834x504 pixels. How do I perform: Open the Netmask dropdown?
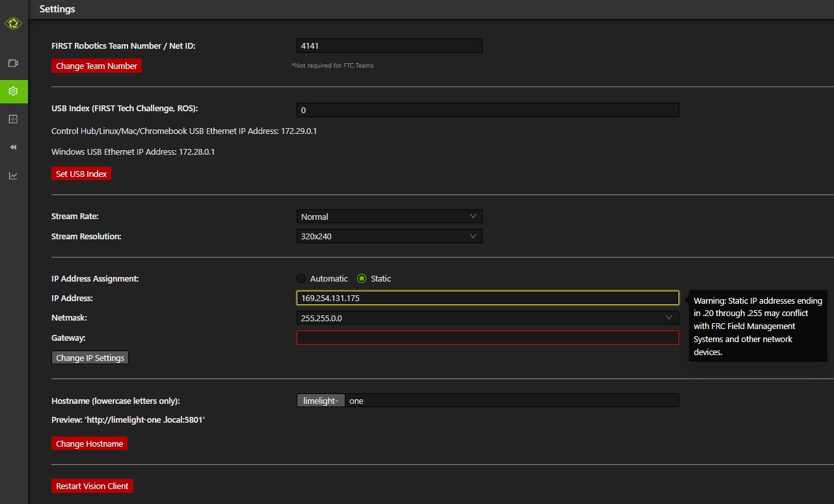click(488, 318)
